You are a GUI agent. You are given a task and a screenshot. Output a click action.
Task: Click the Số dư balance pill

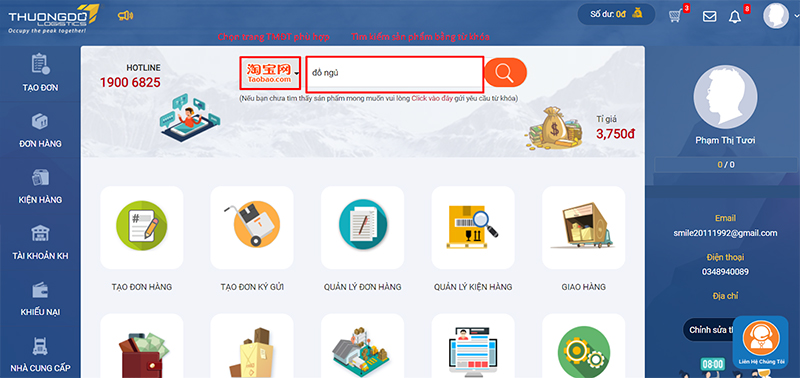[x=616, y=14]
